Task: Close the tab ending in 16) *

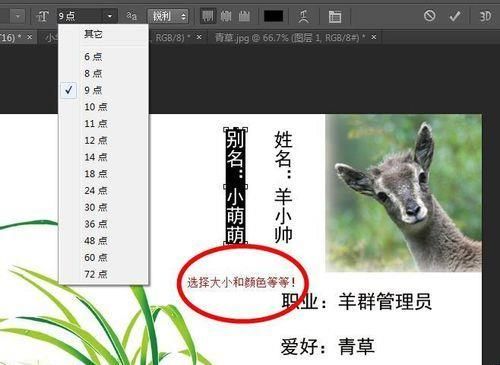Action: (x=30, y=37)
